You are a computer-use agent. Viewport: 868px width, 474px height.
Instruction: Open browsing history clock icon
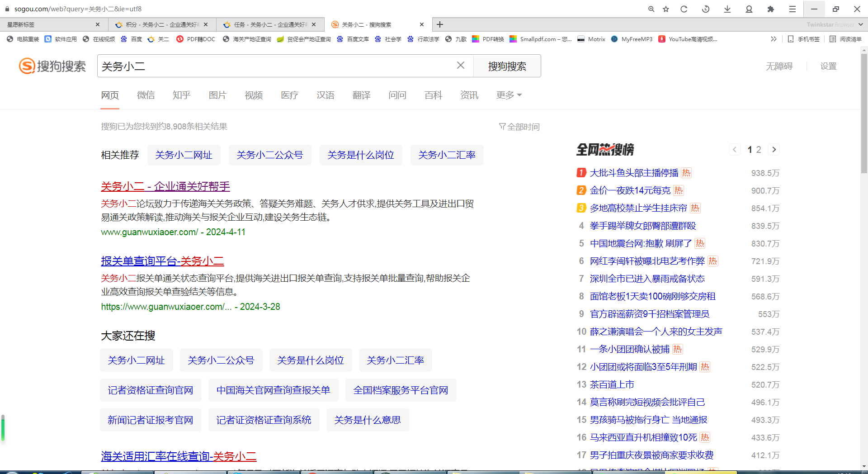click(706, 9)
